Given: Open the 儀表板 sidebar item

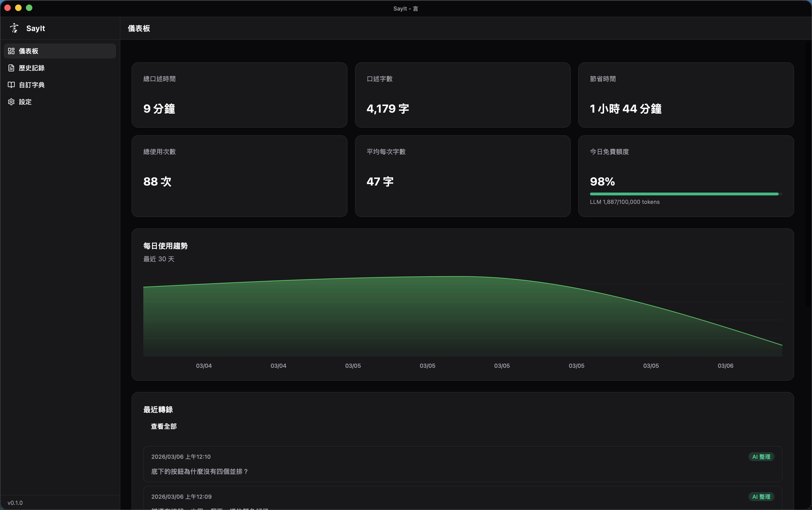Looking at the screenshot, I should [x=60, y=51].
